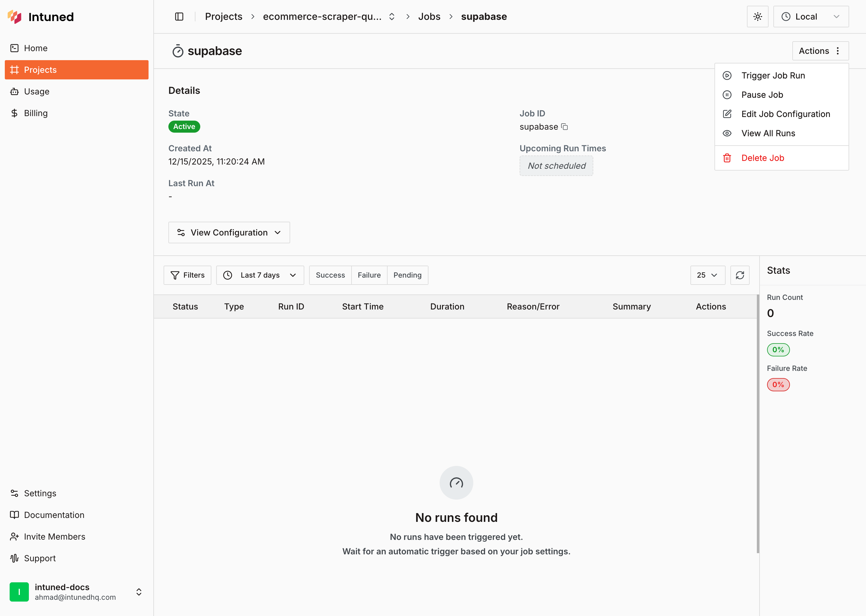The image size is (866, 616).
Task: Click the red 0% Failure Rate badge
Action: (778, 385)
